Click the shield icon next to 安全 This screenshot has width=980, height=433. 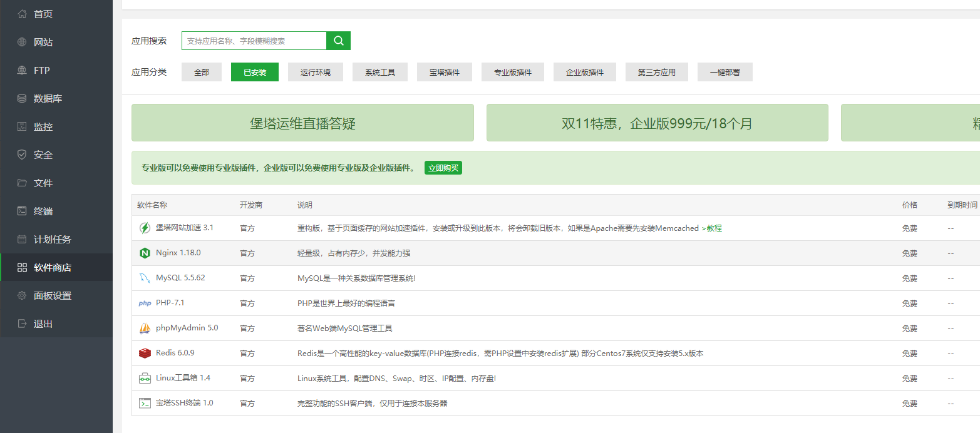22,155
